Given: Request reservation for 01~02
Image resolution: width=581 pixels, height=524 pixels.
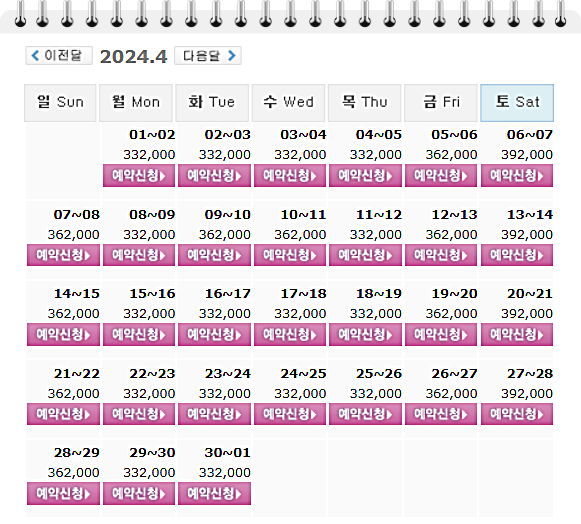Looking at the screenshot, I should point(139,175).
